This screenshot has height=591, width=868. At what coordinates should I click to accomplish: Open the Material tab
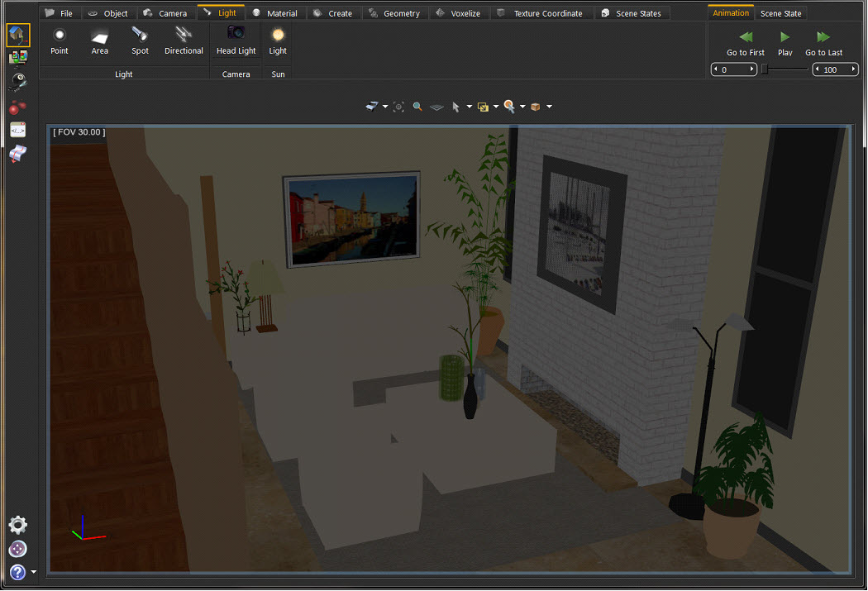click(x=275, y=12)
